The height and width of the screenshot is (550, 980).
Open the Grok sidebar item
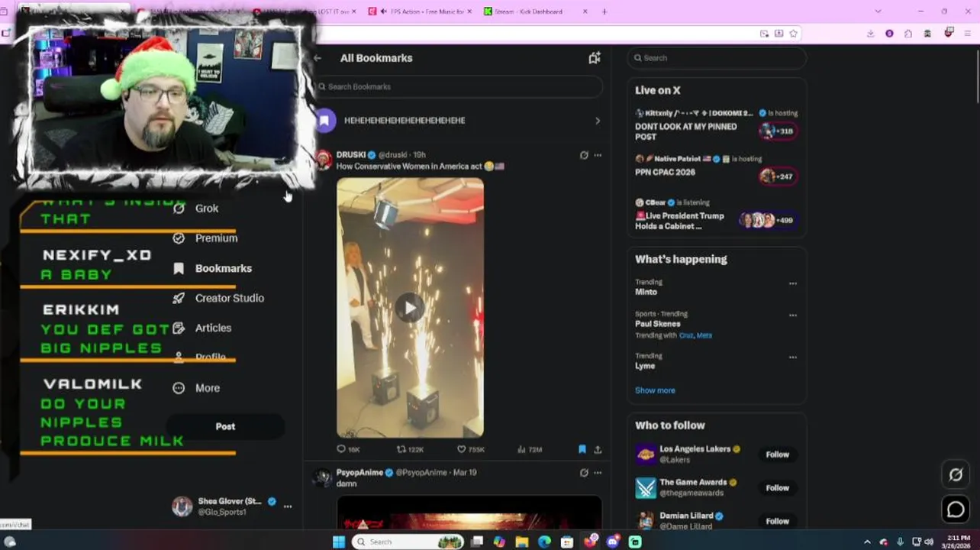[197, 208]
